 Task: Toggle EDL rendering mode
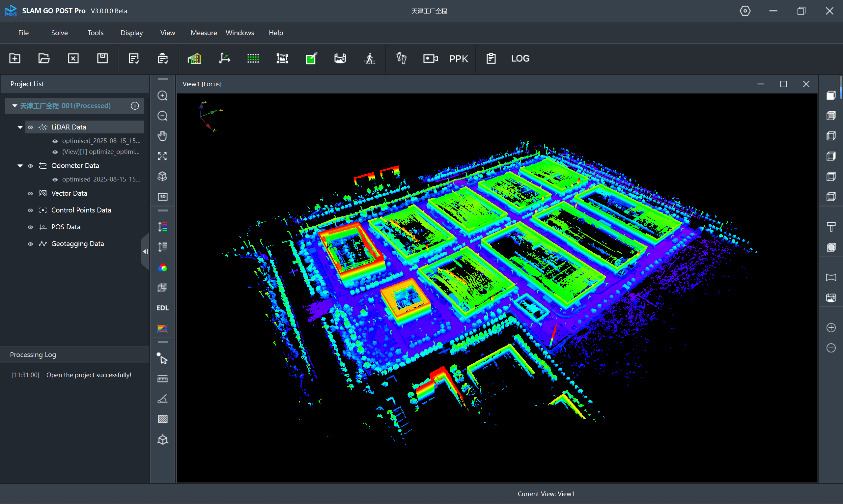163,308
